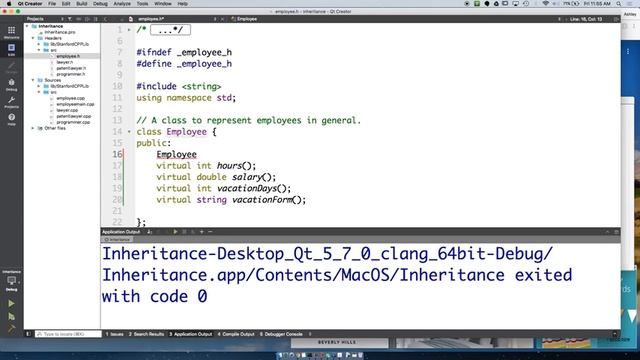
Task: Expand lib/StanfordCPPLib under Headers
Action: click(39, 44)
